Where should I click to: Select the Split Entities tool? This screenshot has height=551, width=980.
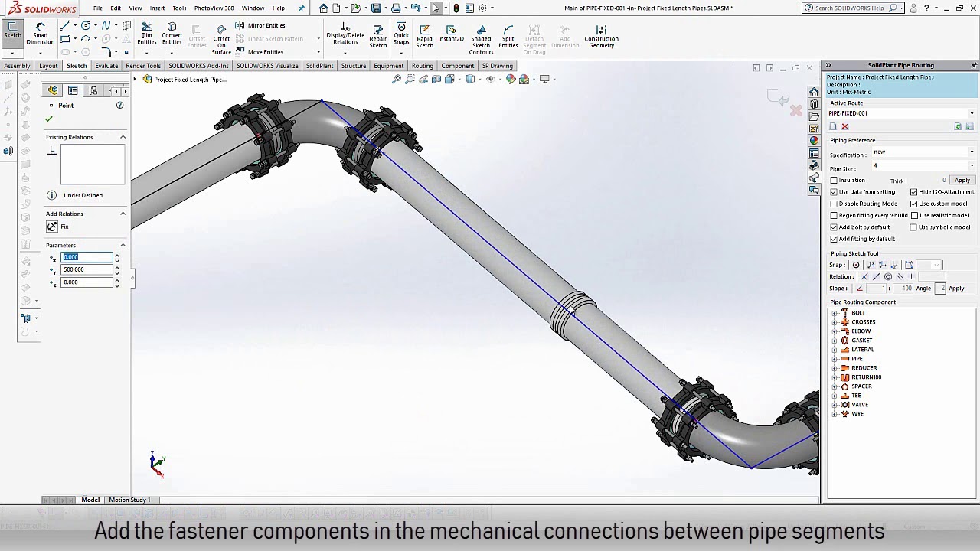point(508,36)
